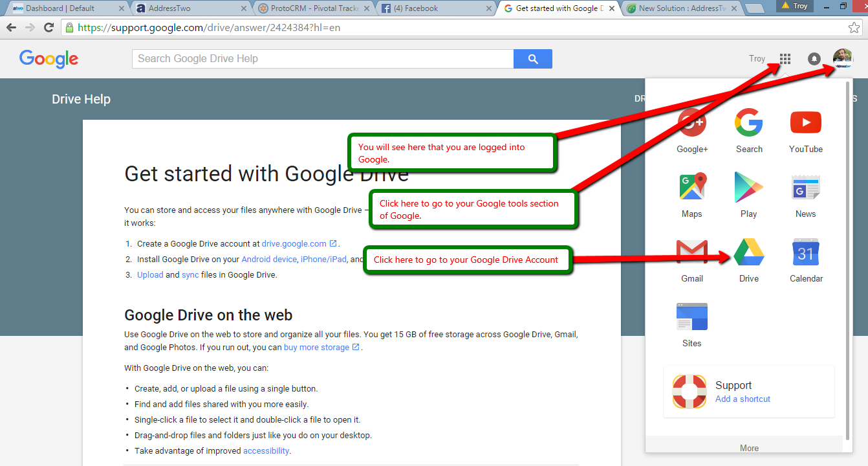
Task: Close the AddressTwo tab
Action: (x=243, y=8)
